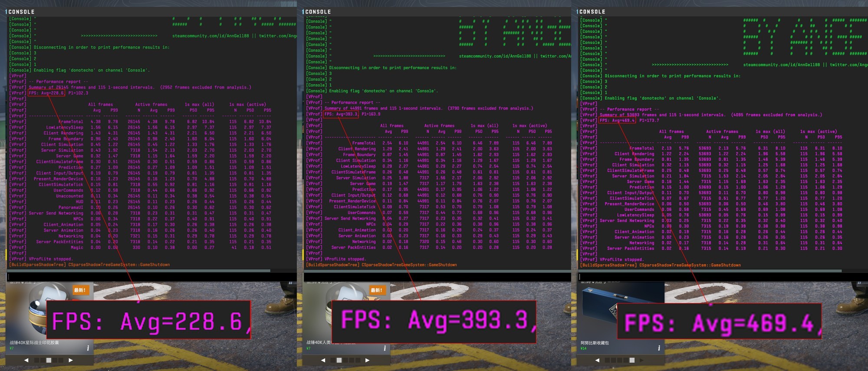Click next arrow in 393.3 FPS panel carousel
The image size is (868, 371).
[x=367, y=360]
